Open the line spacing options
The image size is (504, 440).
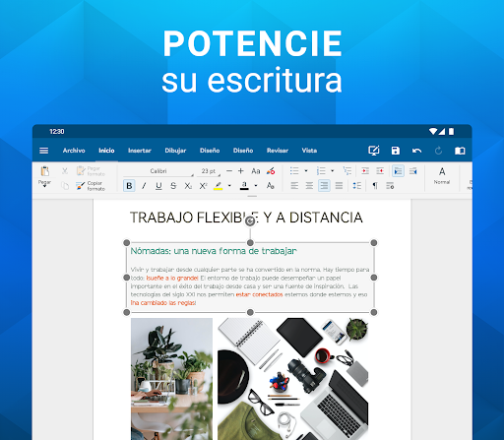357,186
